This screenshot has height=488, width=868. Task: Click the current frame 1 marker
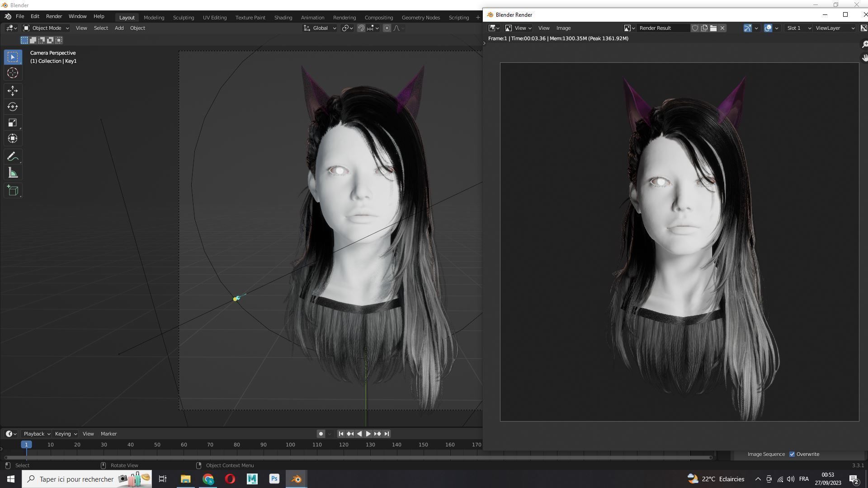[26, 445]
